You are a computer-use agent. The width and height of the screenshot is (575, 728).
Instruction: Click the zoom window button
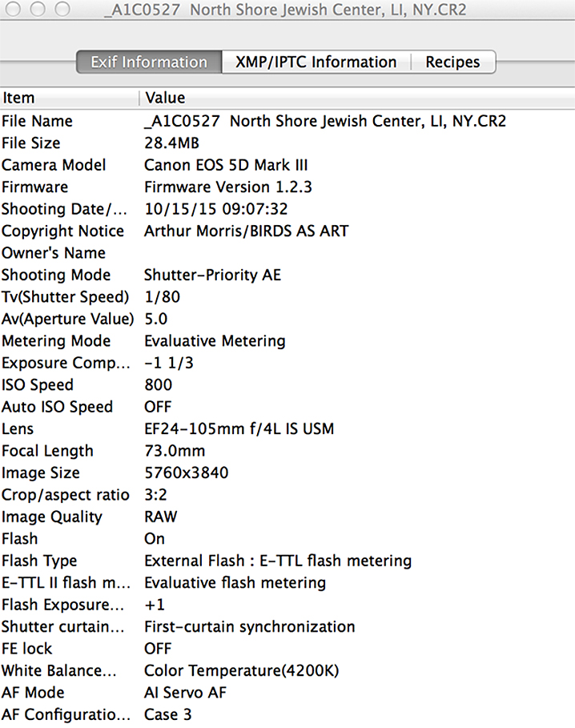click(62, 9)
